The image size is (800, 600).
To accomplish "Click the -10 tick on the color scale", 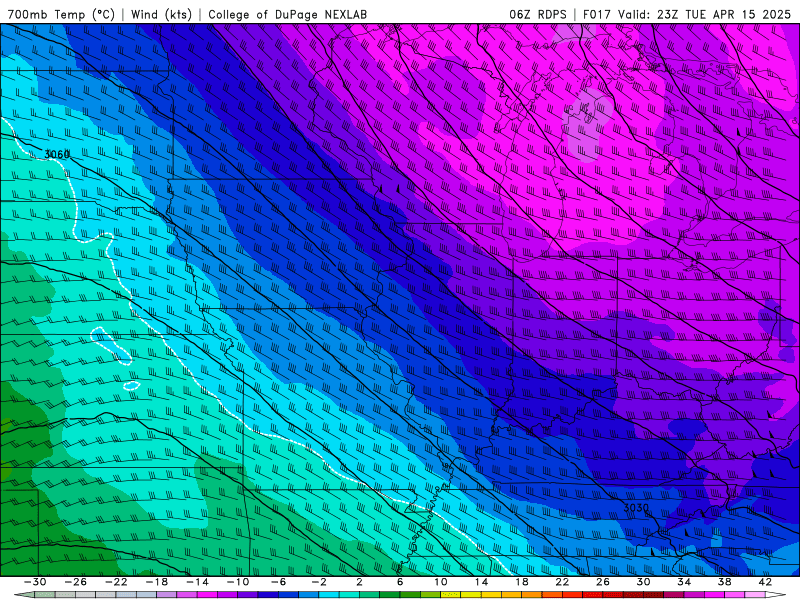I will 238,582.
